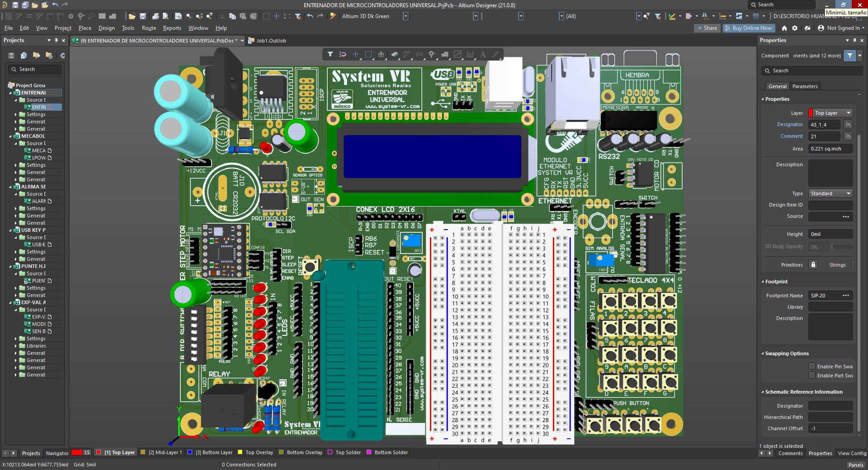Switch to the Parameters tab
Image resolution: width=868 pixels, height=470 pixels.
(x=805, y=86)
